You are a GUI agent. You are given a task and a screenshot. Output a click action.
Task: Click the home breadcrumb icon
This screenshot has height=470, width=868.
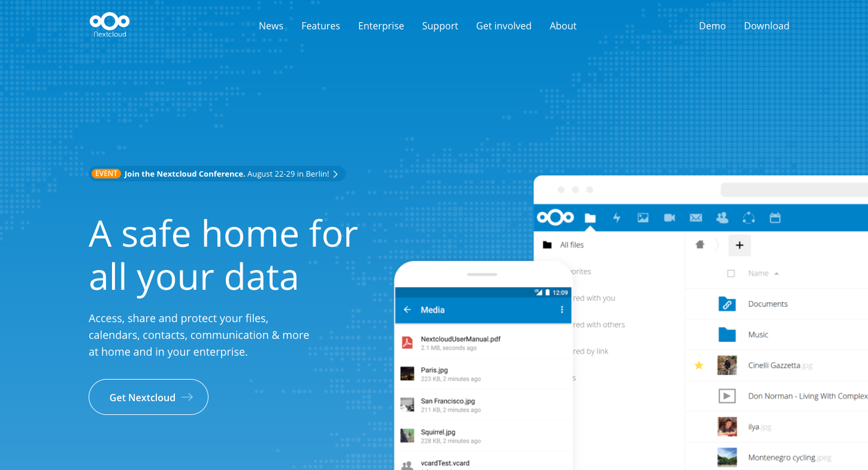pyautogui.click(x=700, y=244)
